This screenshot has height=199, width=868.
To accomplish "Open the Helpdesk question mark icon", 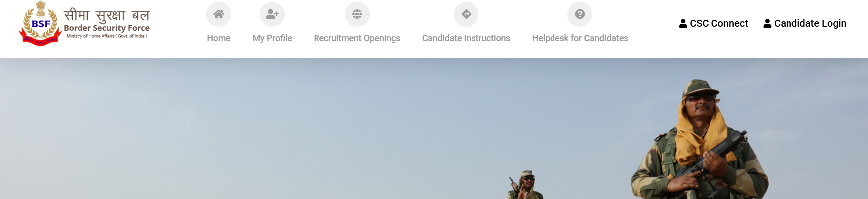I will pyautogui.click(x=580, y=14).
